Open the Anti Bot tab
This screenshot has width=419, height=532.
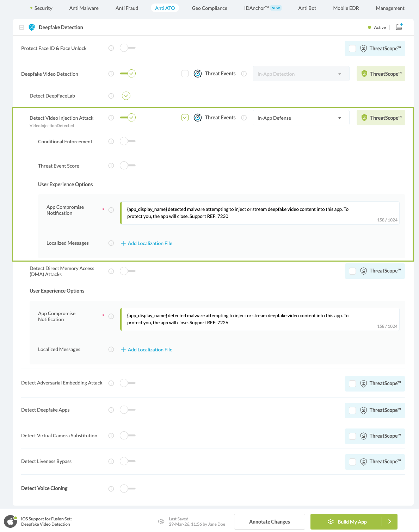pos(307,8)
